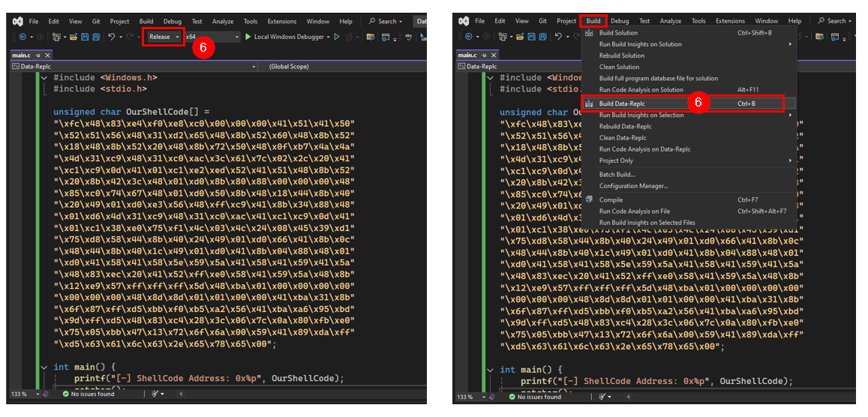Click Start Without Debugging outline arrow, left window
This screenshot has width=868, height=417.
click(336, 37)
